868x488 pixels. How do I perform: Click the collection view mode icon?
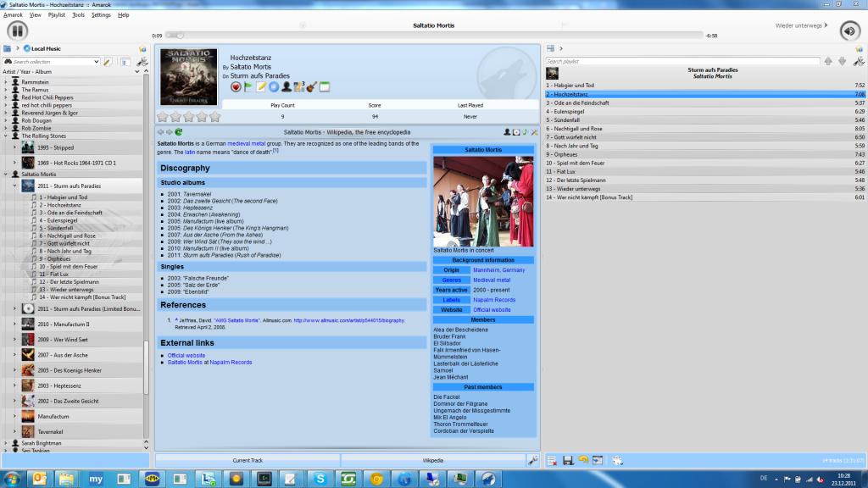tap(125, 62)
